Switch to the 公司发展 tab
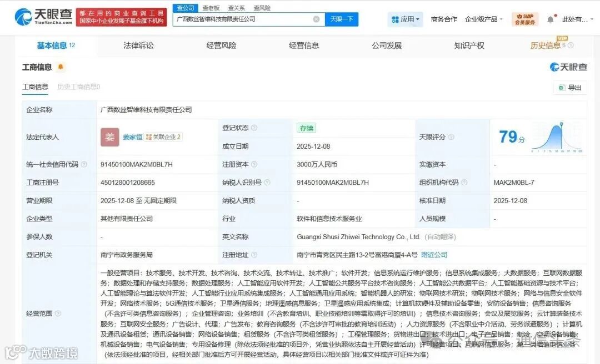 tap(387, 46)
